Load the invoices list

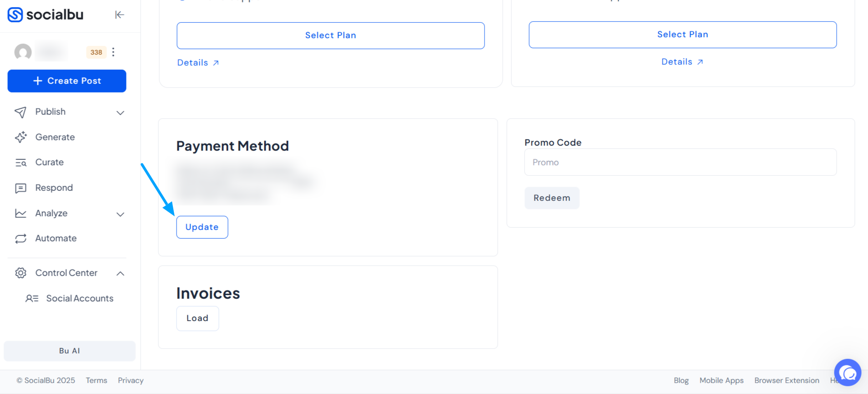[197, 318]
